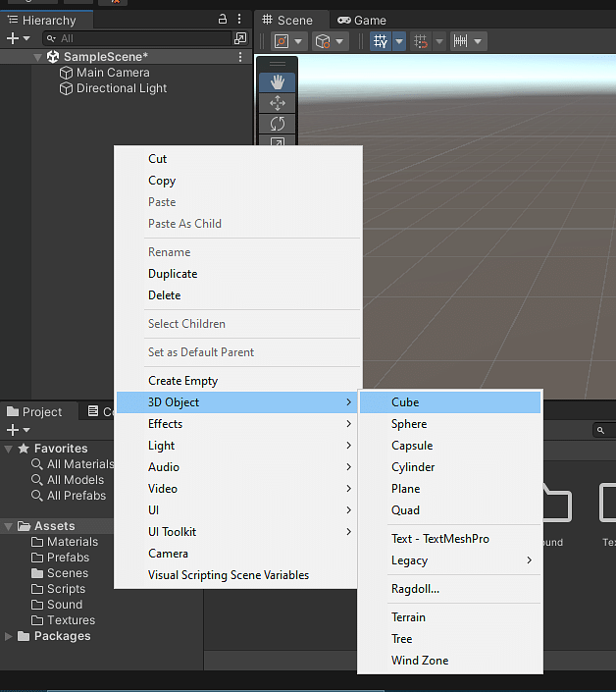This screenshot has width=616, height=692.
Task: Expand the Packages folder
Action: [9, 636]
